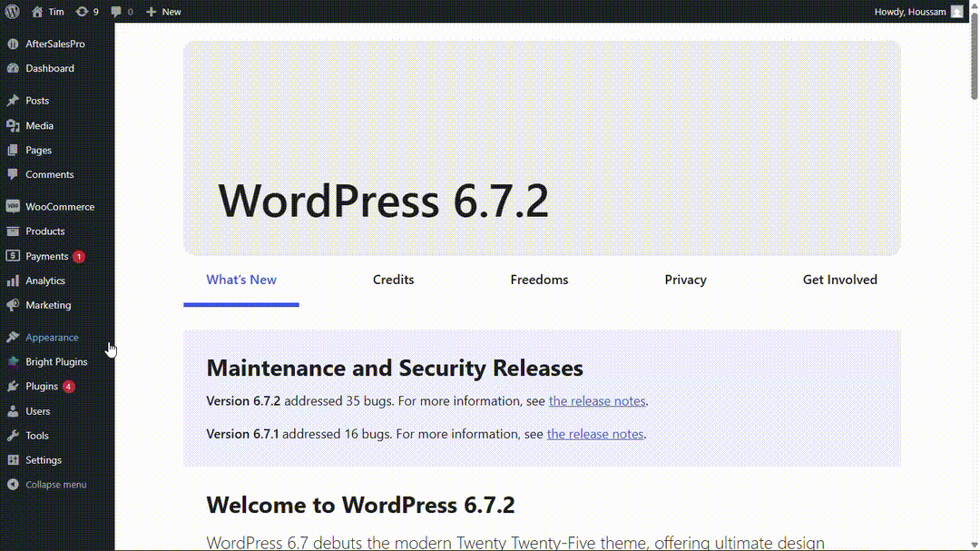Click the Pages icon
Image resolution: width=980 pixels, height=551 pixels.
13,150
